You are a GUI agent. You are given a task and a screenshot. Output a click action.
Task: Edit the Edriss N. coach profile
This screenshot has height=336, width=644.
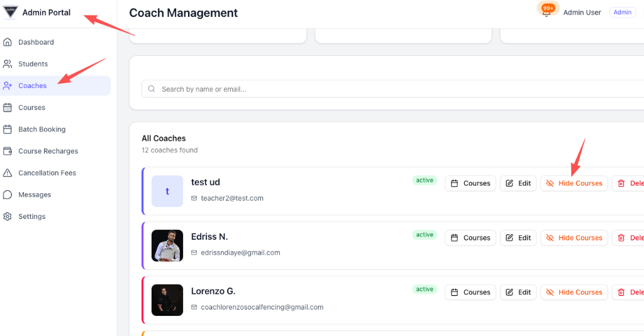pos(518,238)
